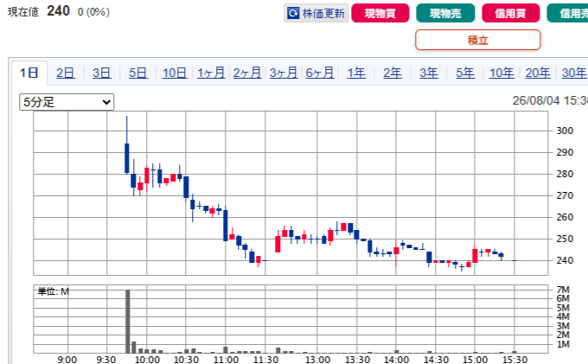Open the 5分足 interval dropdown
The height and width of the screenshot is (364, 588).
point(67,102)
